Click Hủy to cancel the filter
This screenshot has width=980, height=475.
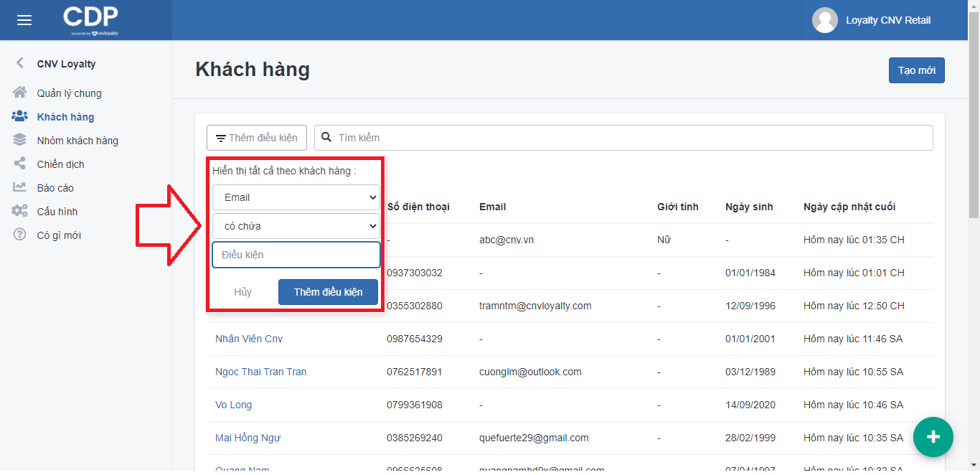pos(242,292)
